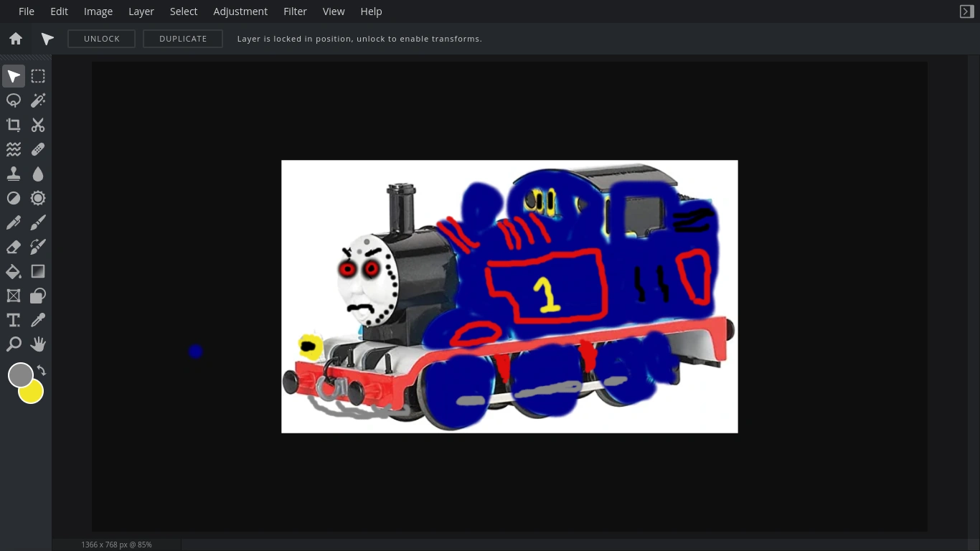Pick the Cutout scissors tool
980x551 pixels.
[38, 125]
